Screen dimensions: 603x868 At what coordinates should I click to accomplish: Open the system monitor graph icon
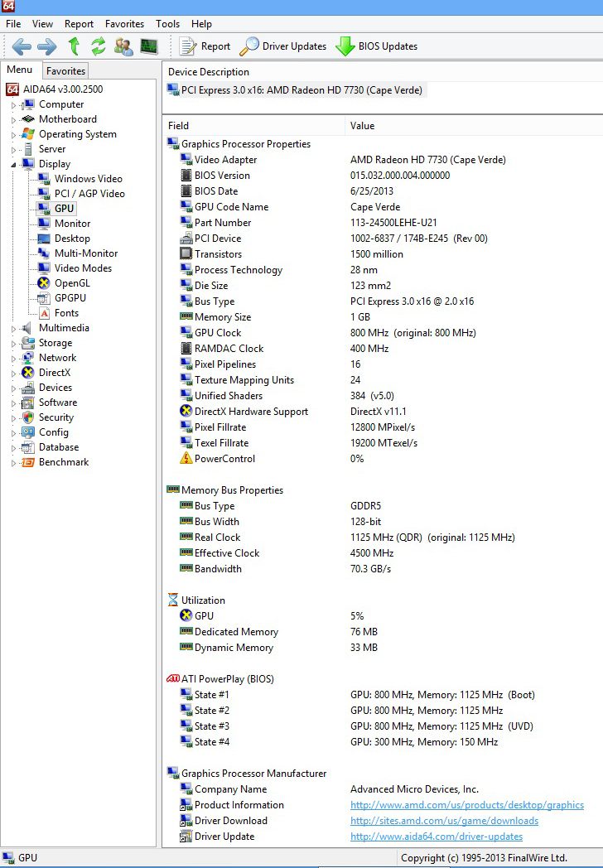point(149,46)
